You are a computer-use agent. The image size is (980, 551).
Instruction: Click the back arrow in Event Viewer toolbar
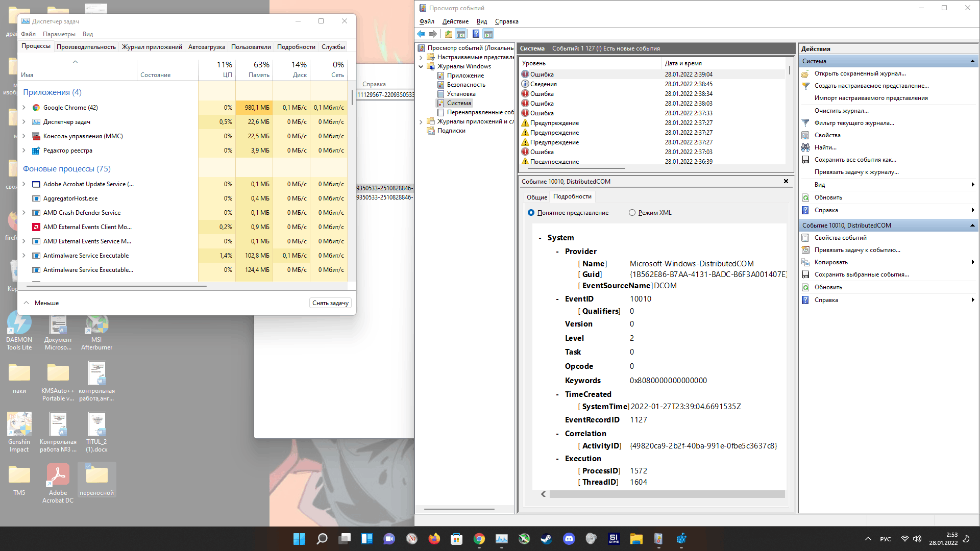click(x=421, y=34)
